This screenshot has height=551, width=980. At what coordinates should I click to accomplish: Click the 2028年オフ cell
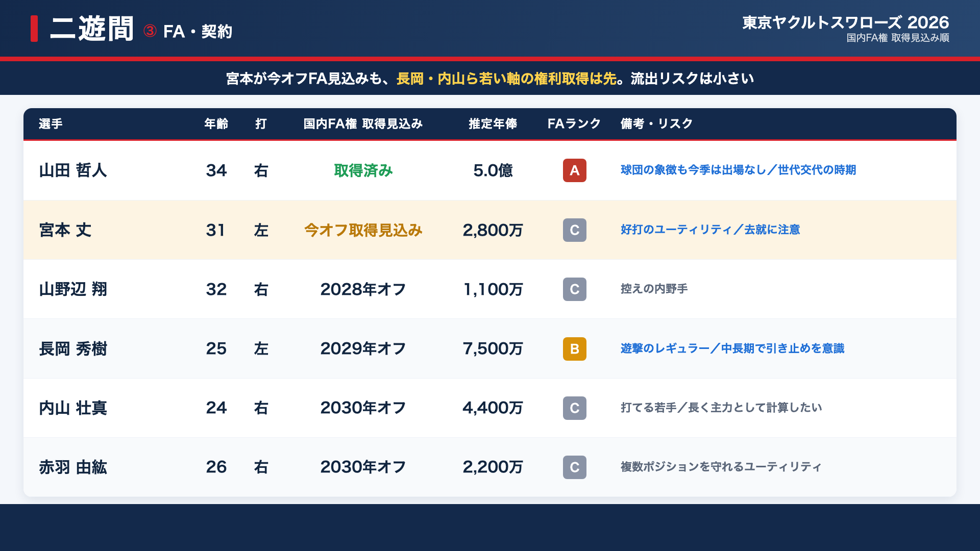(363, 289)
